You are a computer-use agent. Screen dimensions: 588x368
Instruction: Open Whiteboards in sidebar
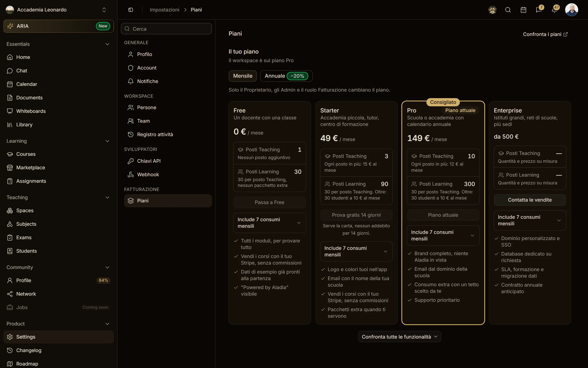tap(59, 111)
